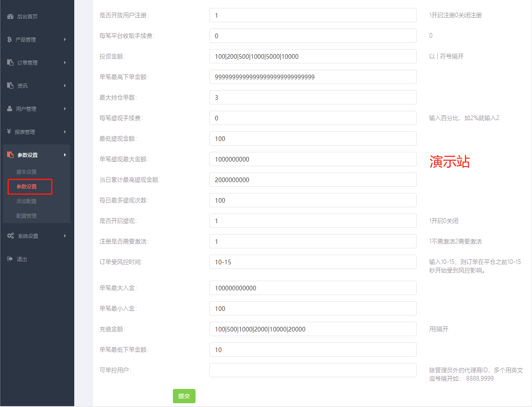532x407 pixels.
Task: Click the 单笔提现最大金额 input field
Action: click(x=313, y=159)
